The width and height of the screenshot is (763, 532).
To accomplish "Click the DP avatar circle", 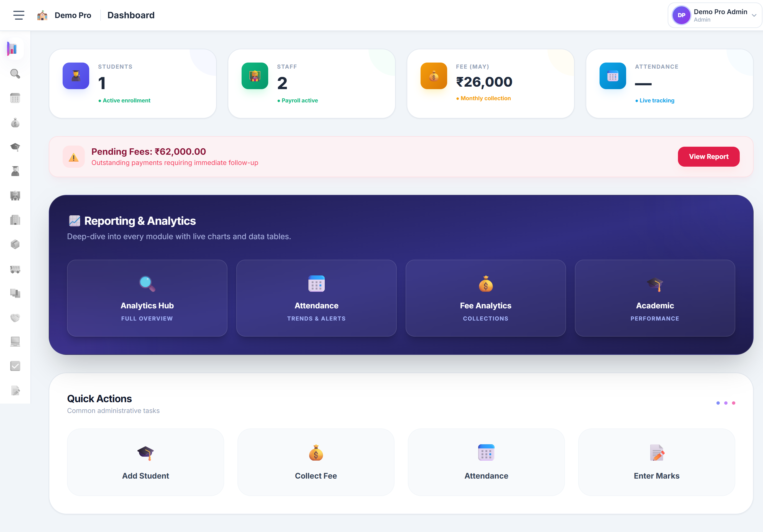I will pos(681,15).
